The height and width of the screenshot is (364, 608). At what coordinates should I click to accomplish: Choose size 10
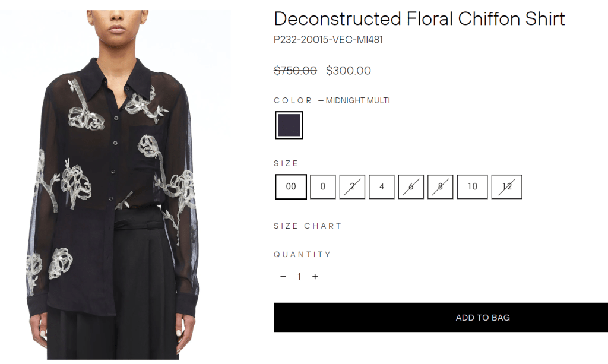[x=472, y=186]
